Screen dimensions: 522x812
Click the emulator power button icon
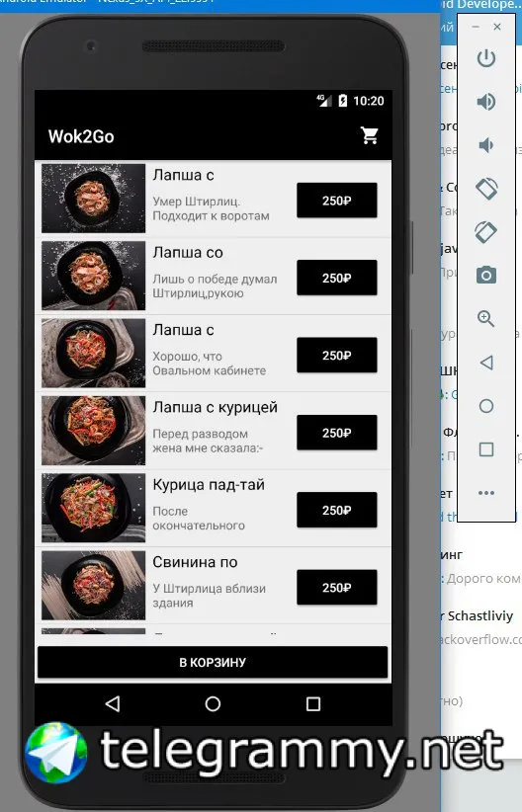coord(486,58)
